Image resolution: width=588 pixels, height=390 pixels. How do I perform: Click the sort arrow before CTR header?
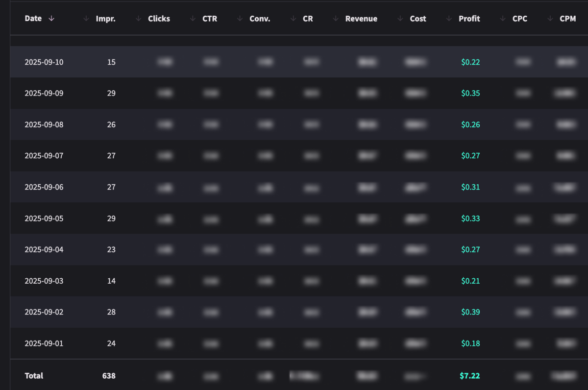193,19
